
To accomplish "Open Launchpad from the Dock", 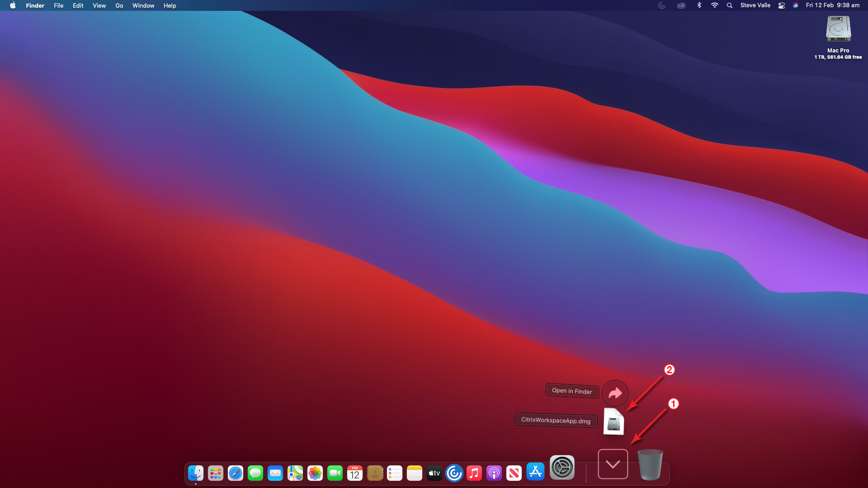I will (216, 473).
